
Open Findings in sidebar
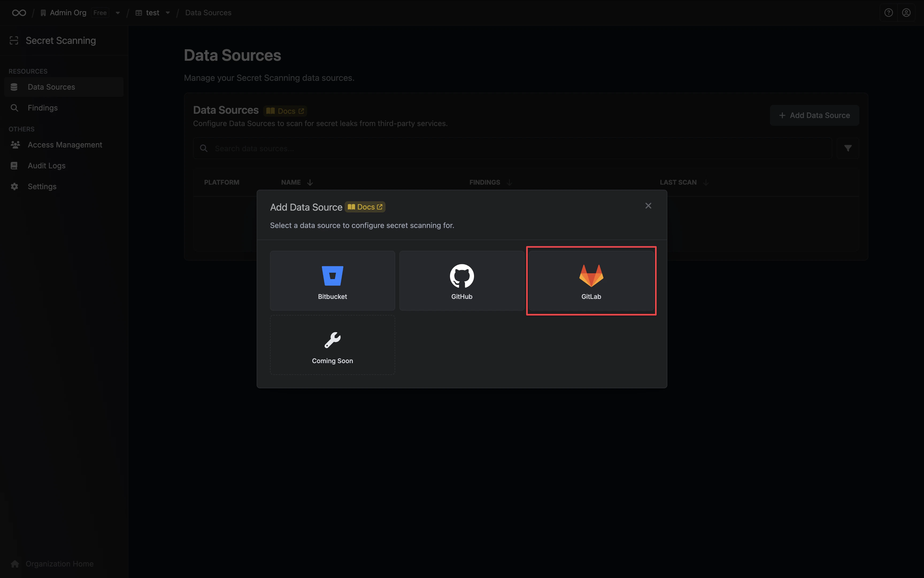point(64,108)
